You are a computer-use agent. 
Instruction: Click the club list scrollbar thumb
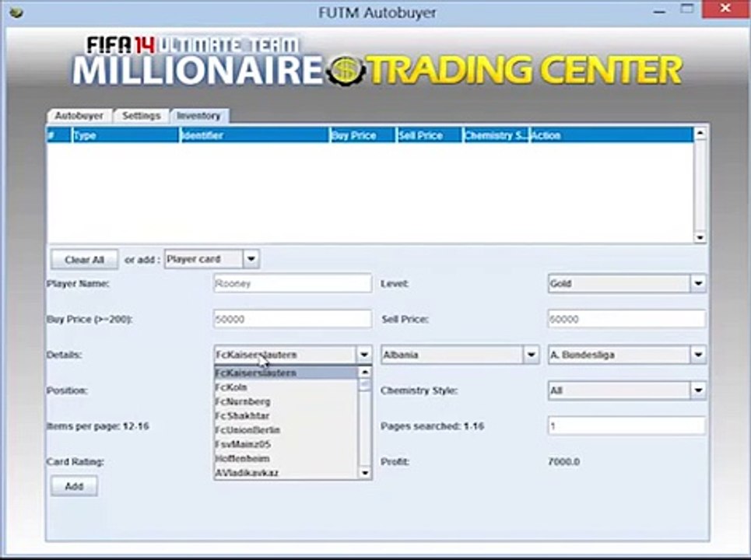click(x=365, y=385)
